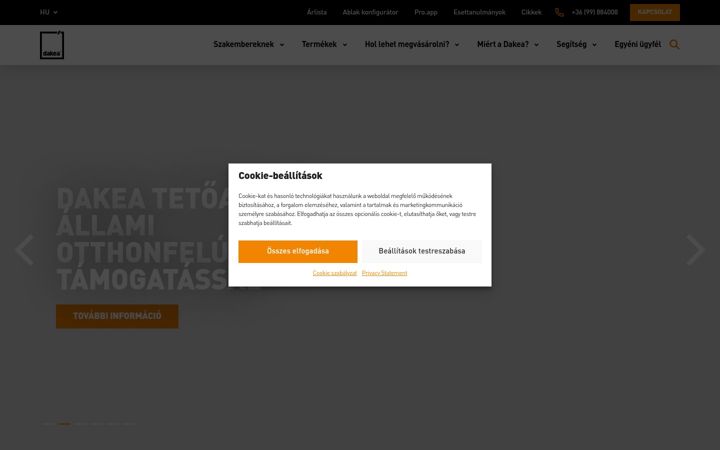Open Esettanulmányok page

(x=479, y=12)
